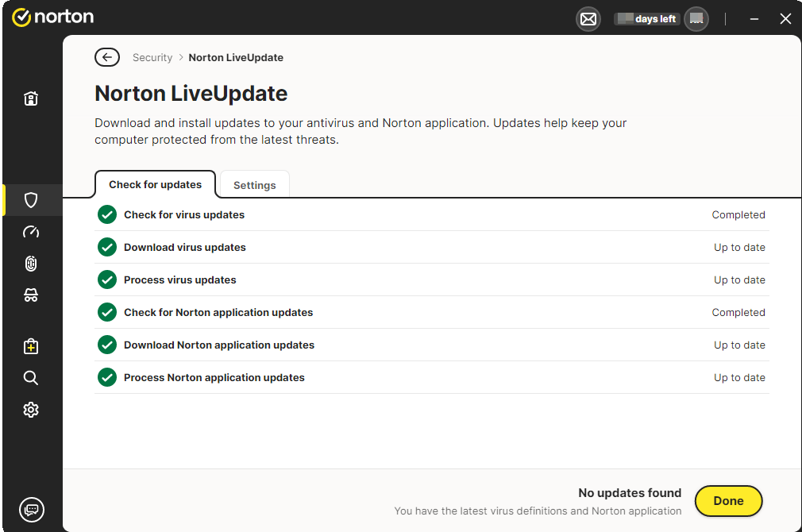Open the Home dashboard sidebar icon
This screenshot has height=532, width=802.
pos(31,98)
